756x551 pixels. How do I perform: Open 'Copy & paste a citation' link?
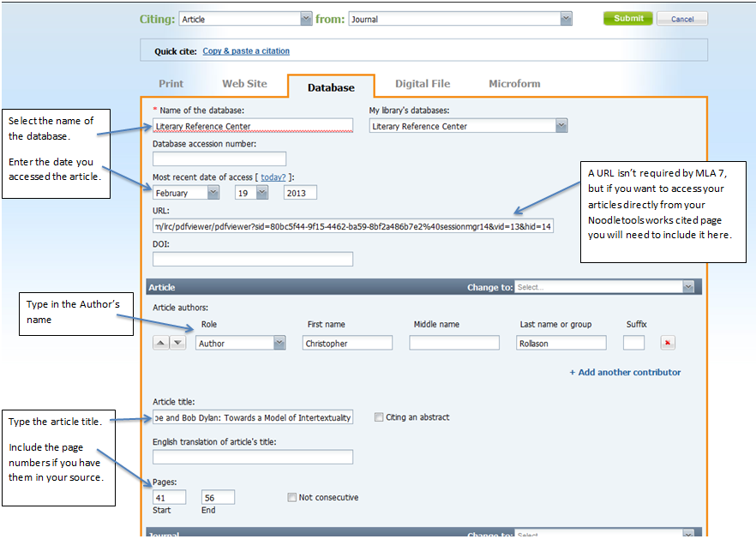pos(246,51)
